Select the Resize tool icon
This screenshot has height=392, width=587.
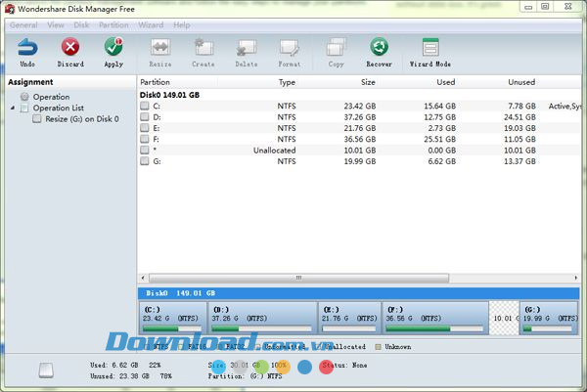[x=160, y=48]
